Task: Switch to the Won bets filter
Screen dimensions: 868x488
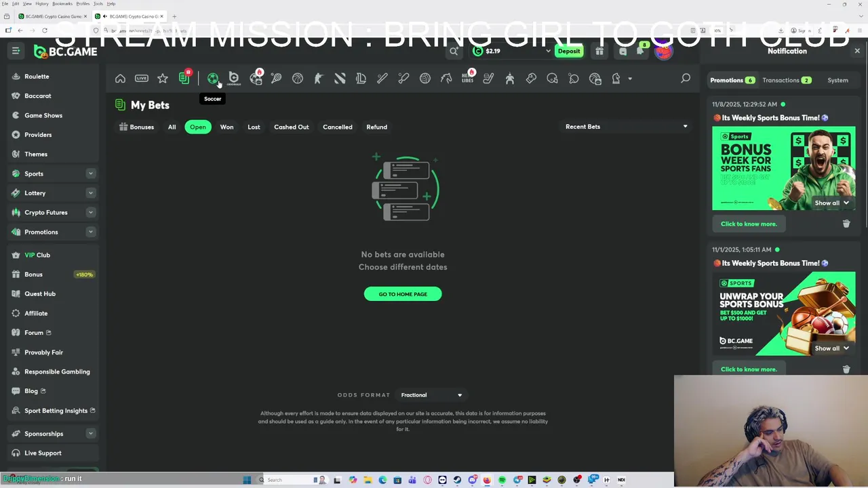Action: click(x=226, y=127)
